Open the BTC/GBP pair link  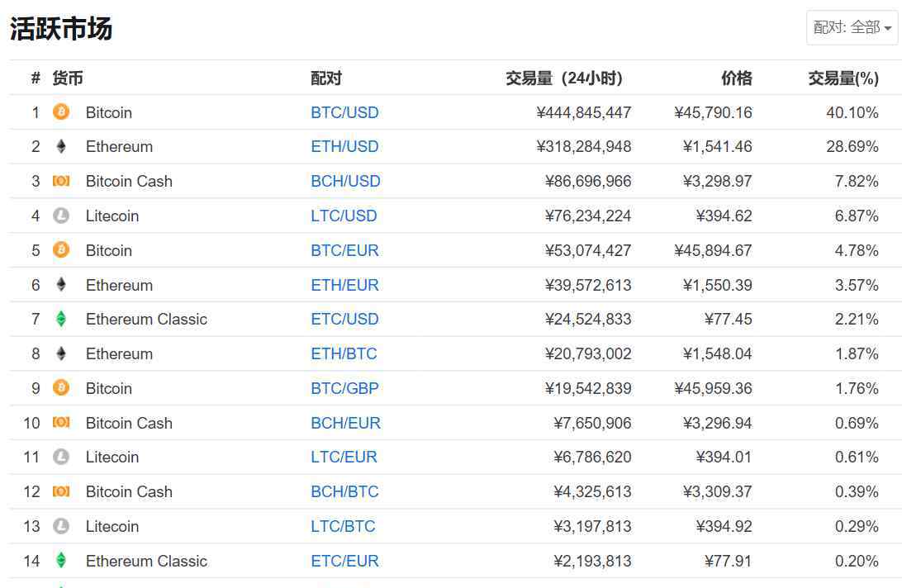[344, 388]
